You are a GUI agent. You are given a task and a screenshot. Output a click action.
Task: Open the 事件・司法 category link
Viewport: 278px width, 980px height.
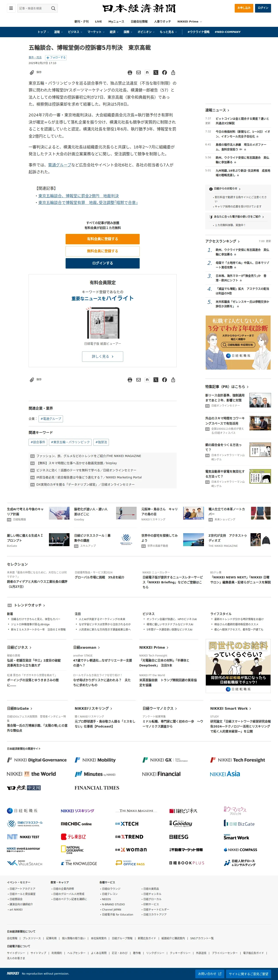click(35, 57)
